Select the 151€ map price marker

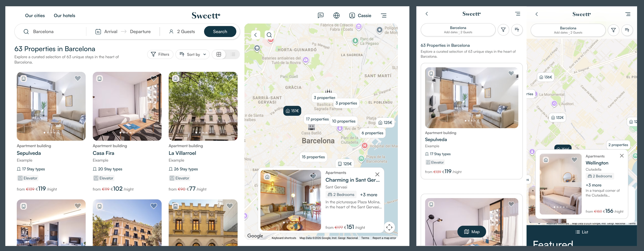tap(292, 111)
